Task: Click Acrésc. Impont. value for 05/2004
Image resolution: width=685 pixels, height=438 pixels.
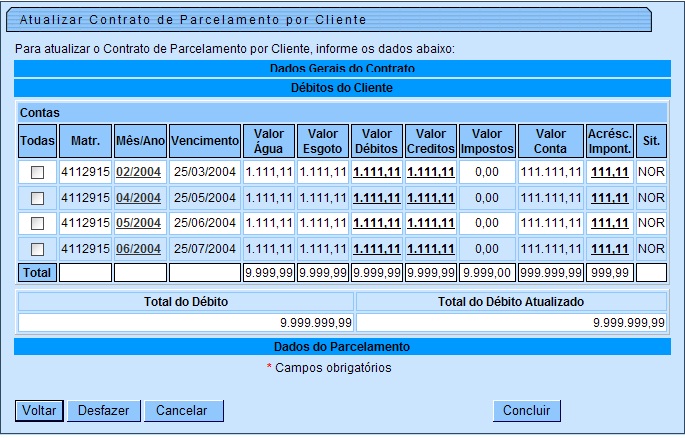Action: [x=609, y=223]
